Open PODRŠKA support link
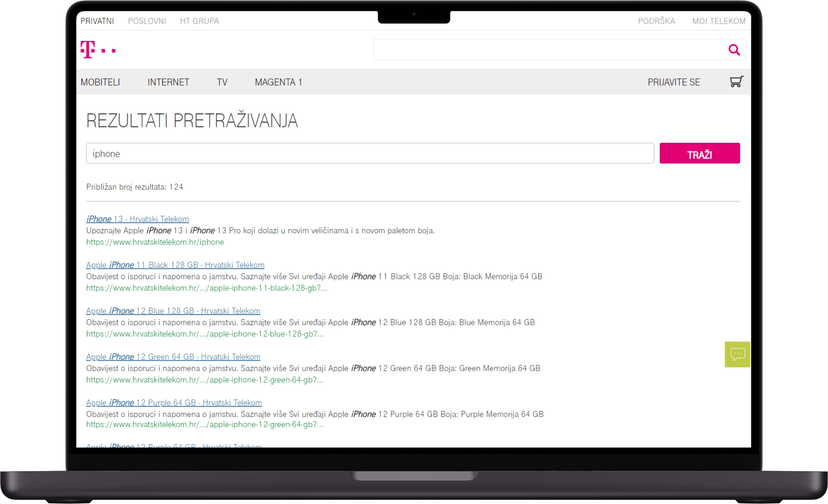Screen dimensions: 828x504 [x=656, y=21]
